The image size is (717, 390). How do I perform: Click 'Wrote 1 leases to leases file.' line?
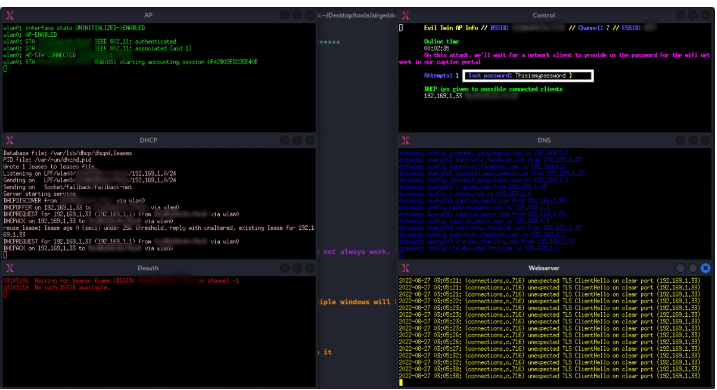50,167
